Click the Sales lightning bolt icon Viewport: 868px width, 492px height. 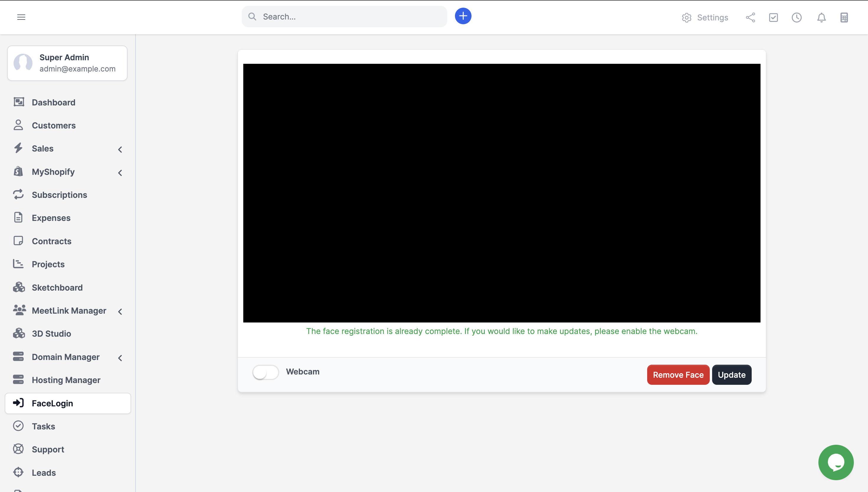coord(18,148)
